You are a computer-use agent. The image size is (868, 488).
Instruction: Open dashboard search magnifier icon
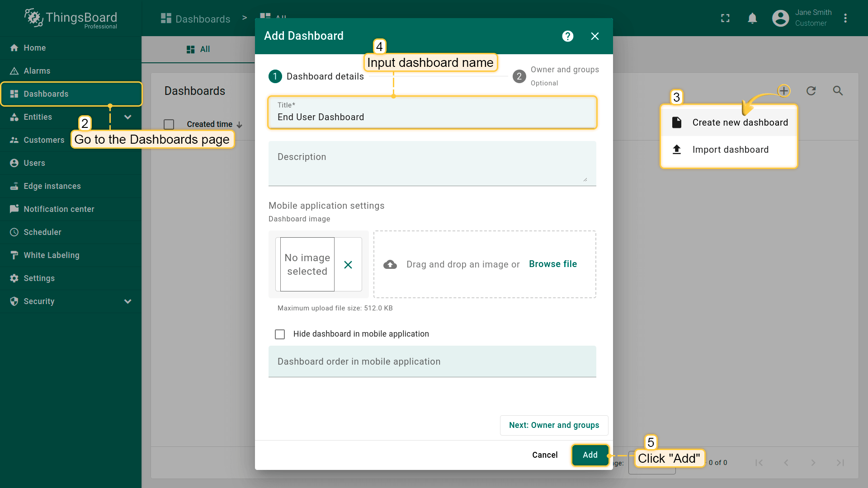(x=838, y=91)
